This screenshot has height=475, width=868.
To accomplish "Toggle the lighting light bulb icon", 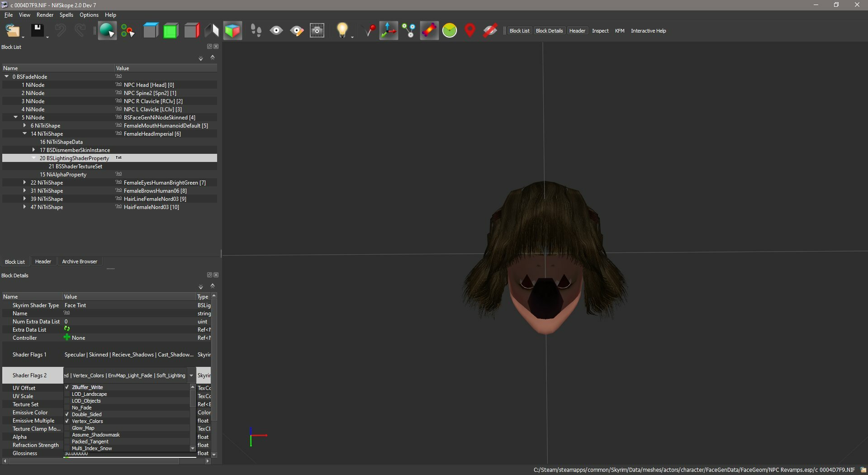I will (x=342, y=30).
